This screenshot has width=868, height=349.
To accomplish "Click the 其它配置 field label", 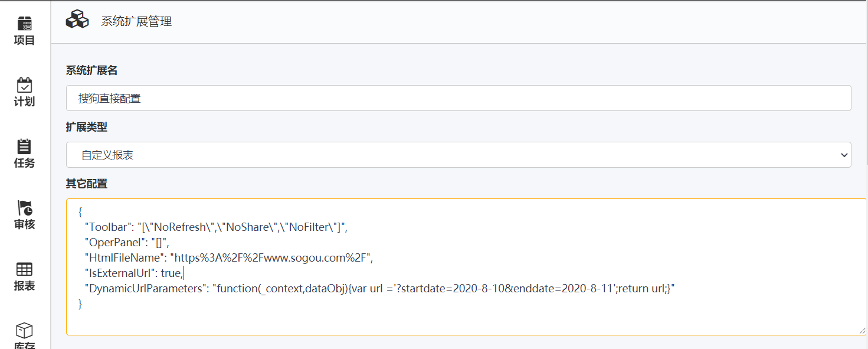I will click(86, 184).
